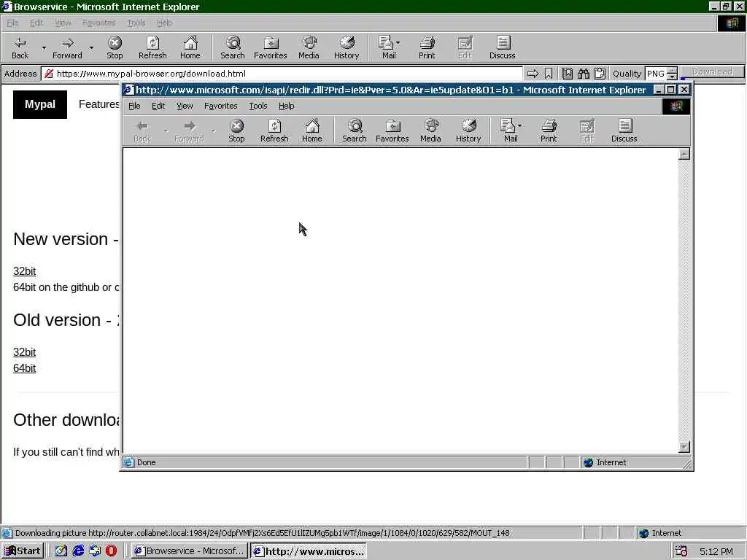Click the address bar URL field
Viewport: 747px width, 560px height.
pos(282,74)
